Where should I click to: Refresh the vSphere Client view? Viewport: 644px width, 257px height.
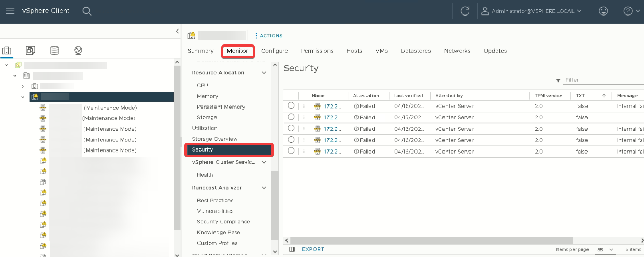465,11
